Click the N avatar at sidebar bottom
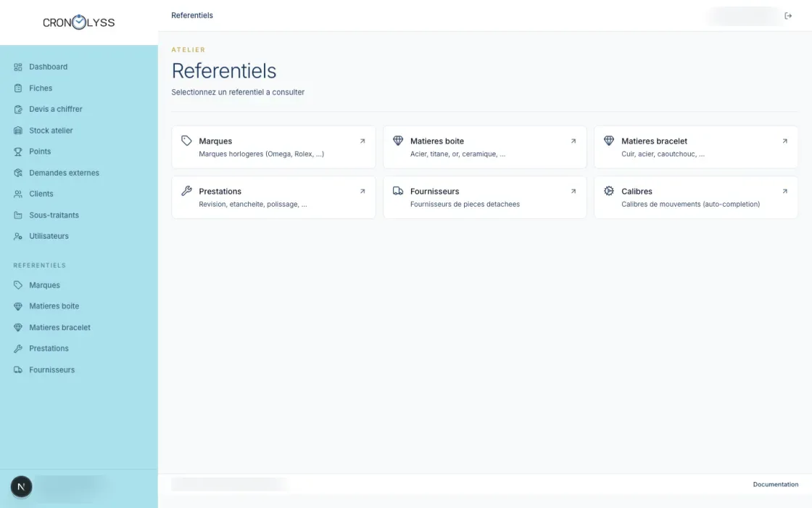 21,487
